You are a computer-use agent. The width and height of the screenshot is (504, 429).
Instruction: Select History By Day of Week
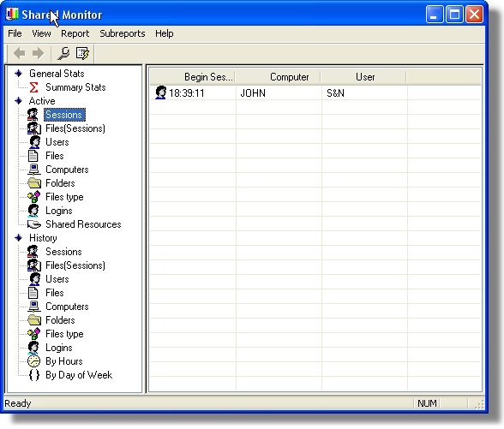click(x=79, y=375)
